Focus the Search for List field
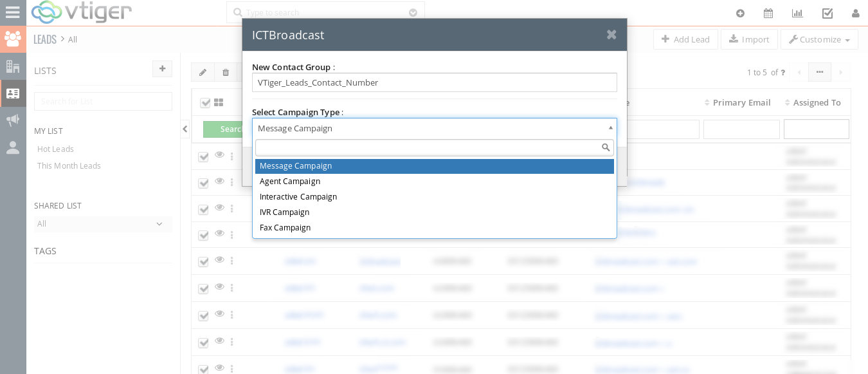Viewport: 868px width, 374px height. (x=103, y=101)
